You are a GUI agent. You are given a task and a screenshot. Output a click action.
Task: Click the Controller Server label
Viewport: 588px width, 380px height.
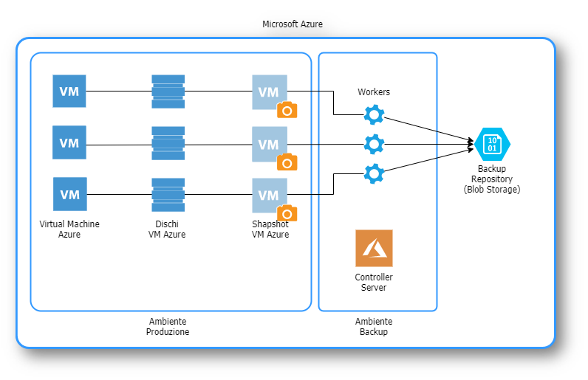point(374,282)
